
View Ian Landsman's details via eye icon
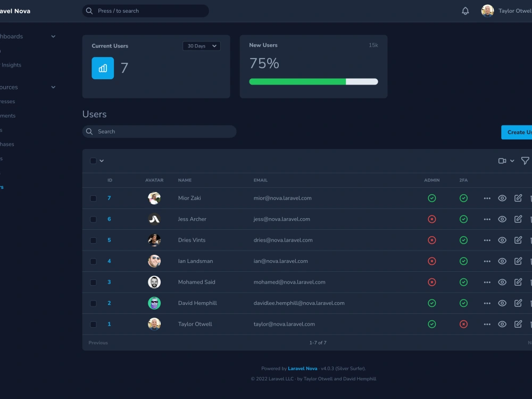[x=502, y=261]
